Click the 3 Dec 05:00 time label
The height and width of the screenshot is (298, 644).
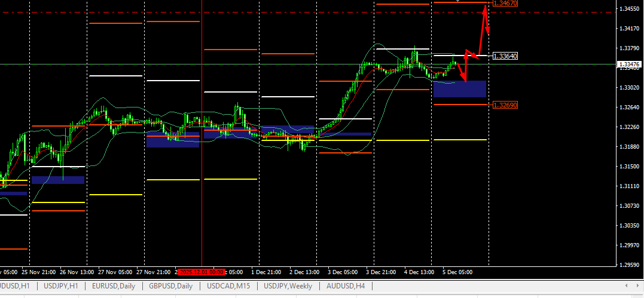pyautogui.click(x=343, y=272)
